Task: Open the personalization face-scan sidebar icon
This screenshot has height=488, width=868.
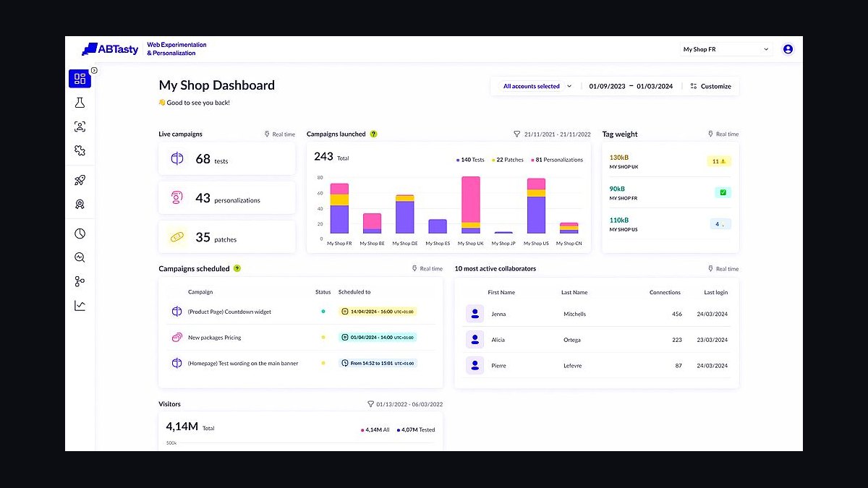Action: click(x=80, y=127)
